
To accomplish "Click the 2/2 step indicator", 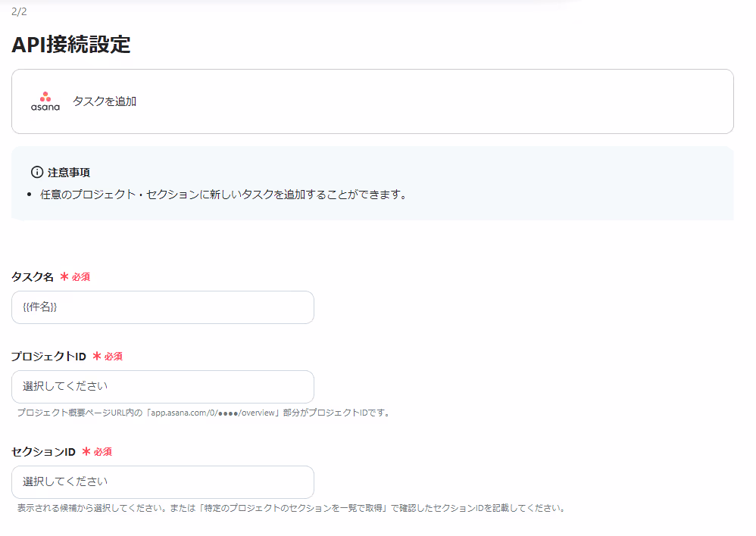I will [x=19, y=11].
